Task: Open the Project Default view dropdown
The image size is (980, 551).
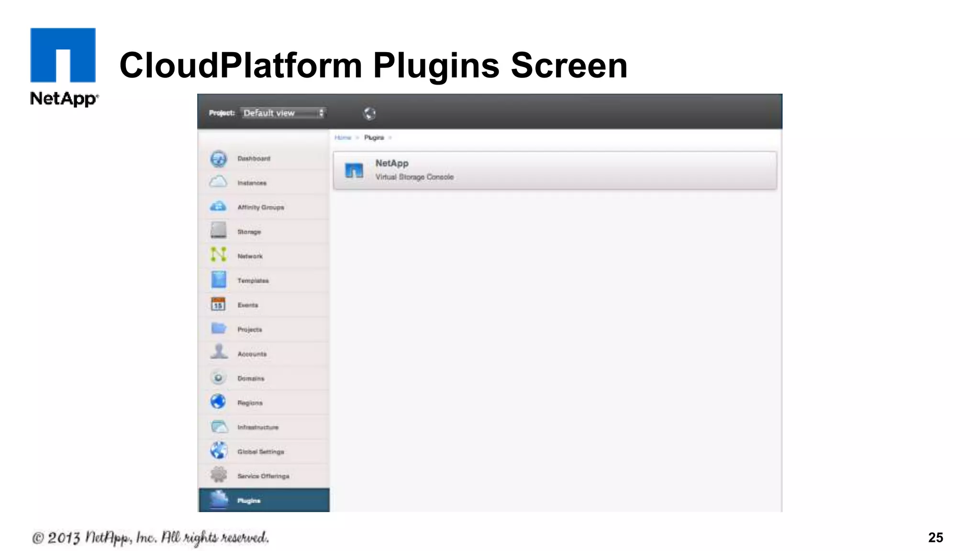Action: 283,113
